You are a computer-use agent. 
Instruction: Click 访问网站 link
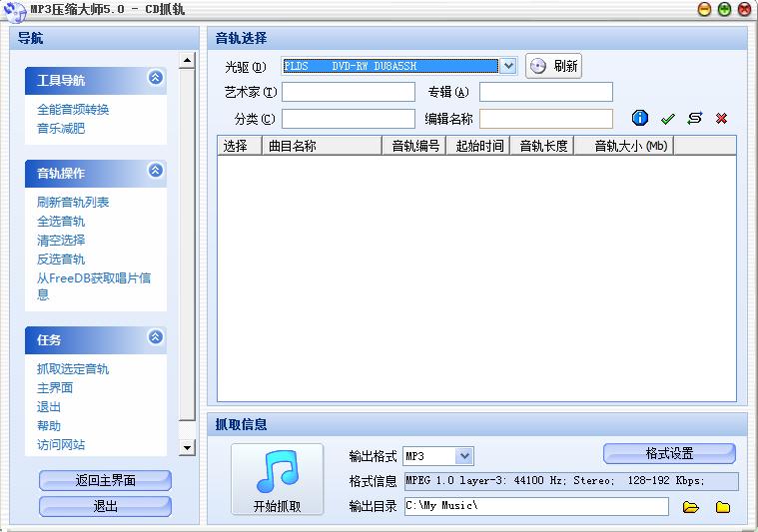coord(61,444)
